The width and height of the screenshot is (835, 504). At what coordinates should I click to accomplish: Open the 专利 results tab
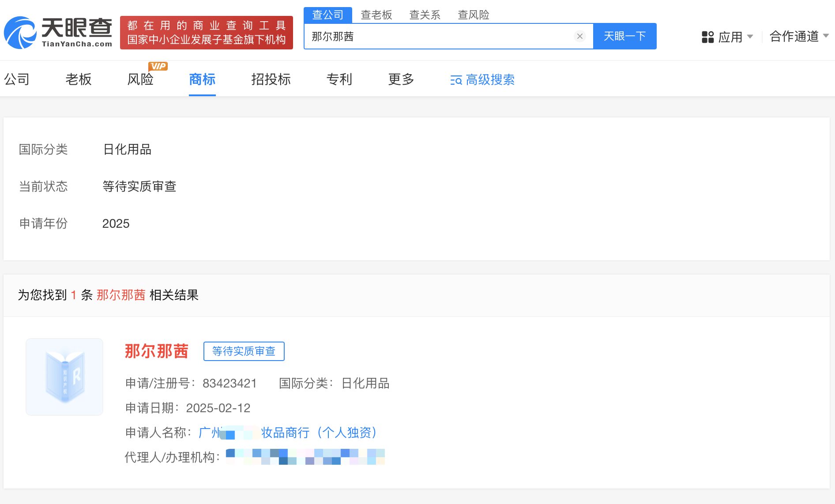click(339, 79)
